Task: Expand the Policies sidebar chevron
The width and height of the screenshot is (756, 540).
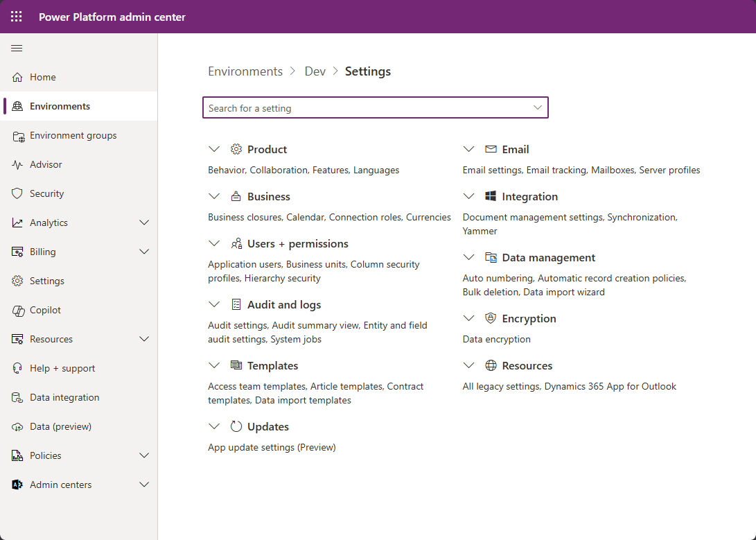Action: 143,455
